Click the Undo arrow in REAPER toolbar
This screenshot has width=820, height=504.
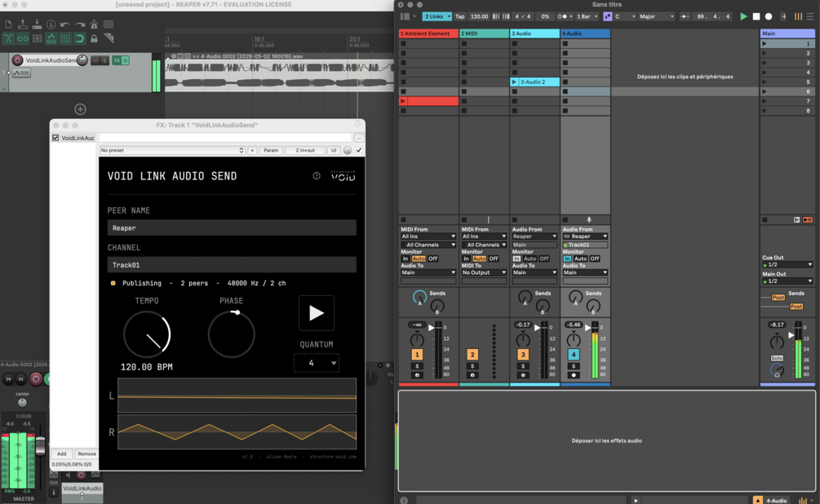[x=64, y=24]
